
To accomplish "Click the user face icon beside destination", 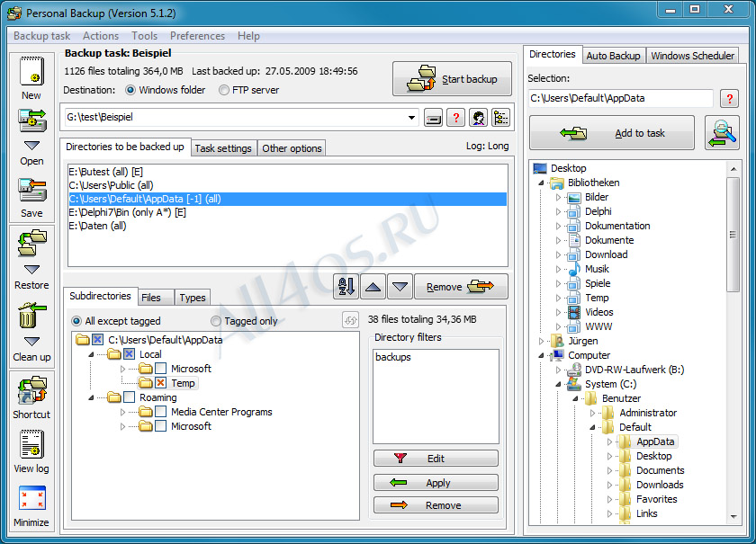I will click(478, 118).
